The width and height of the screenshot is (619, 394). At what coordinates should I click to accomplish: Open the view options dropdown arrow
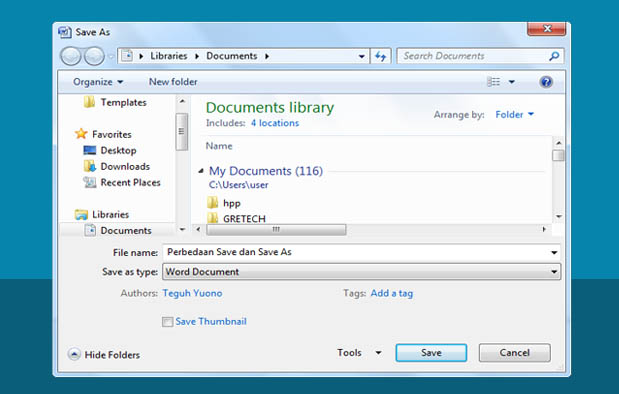click(512, 82)
